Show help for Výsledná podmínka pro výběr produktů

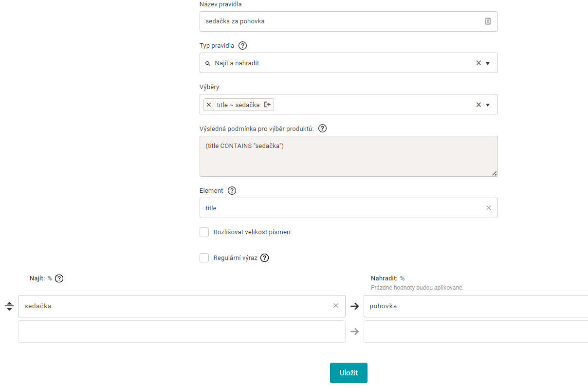pyautogui.click(x=322, y=129)
